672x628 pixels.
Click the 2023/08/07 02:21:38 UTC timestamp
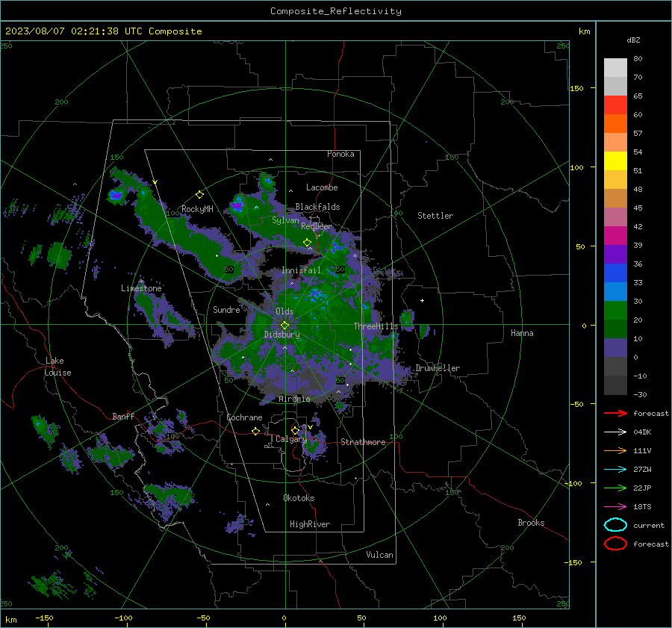(103, 31)
